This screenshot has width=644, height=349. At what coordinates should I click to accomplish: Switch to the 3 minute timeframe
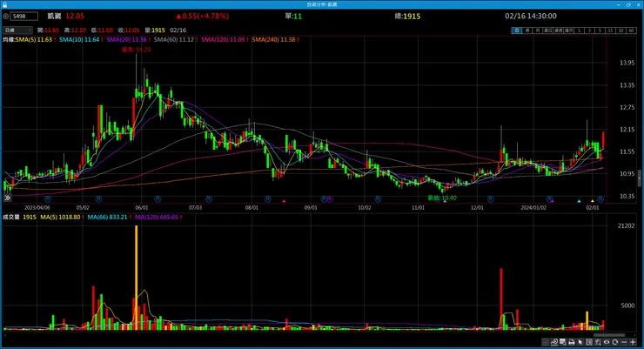(x=589, y=30)
